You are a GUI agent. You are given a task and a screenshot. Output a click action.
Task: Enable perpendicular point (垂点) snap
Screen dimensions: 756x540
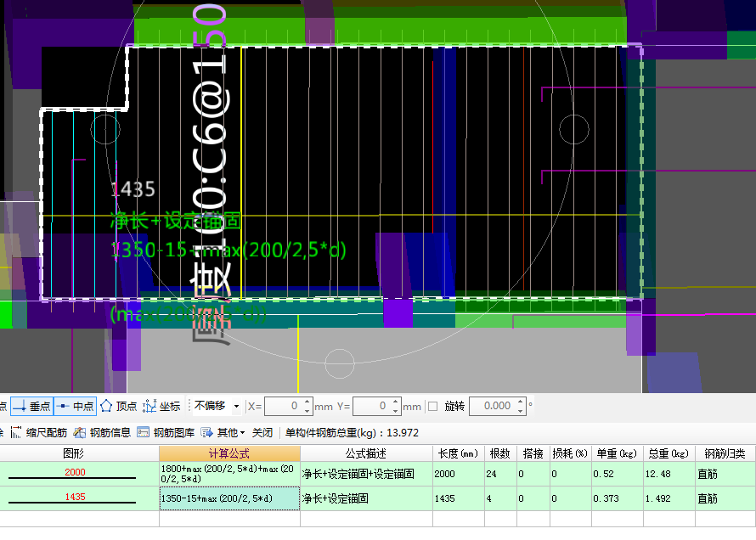[32, 406]
